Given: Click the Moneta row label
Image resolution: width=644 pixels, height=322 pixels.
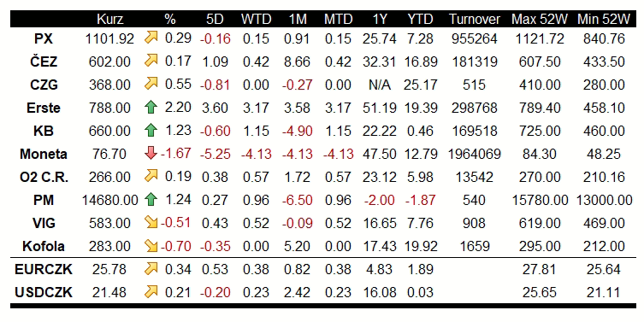Looking at the screenshot, I should [44, 154].
